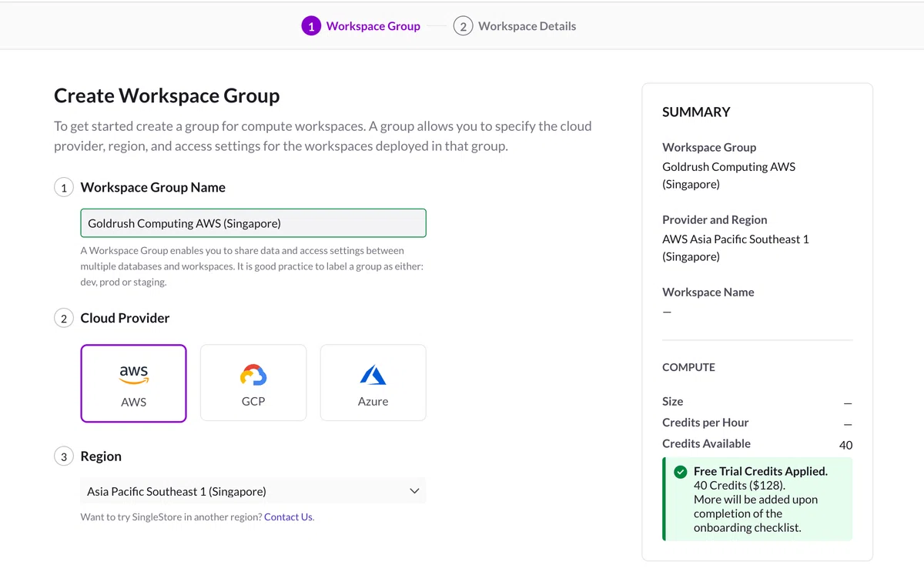This screenshot has width=924, height=585.
Task: Click the Credits Available value 40
Action: [845, 445]
